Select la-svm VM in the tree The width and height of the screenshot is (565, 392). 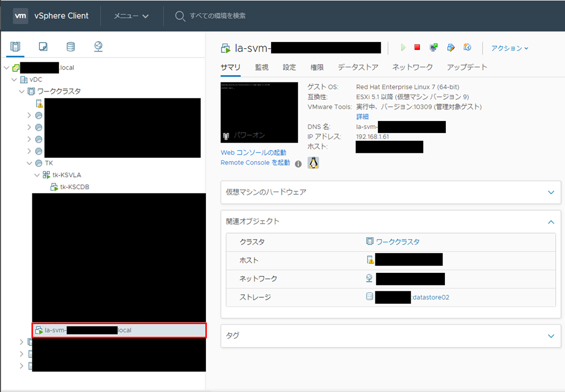[119, 330]
